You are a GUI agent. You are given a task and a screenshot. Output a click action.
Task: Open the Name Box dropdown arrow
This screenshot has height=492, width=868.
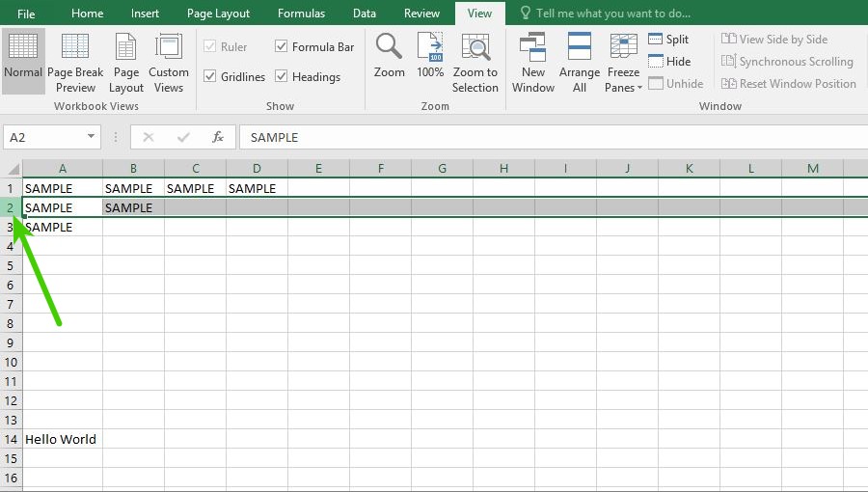click(x=91, y=137)
